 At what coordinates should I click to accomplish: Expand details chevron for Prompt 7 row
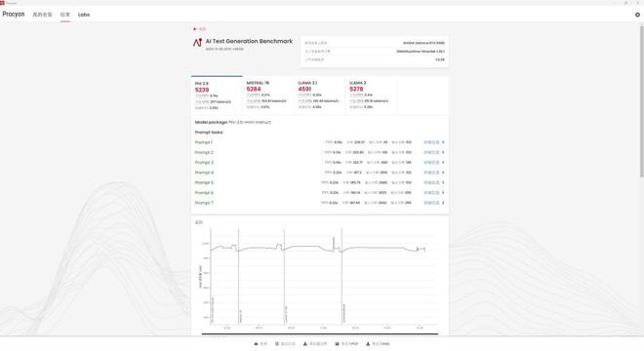coord(443,203)
